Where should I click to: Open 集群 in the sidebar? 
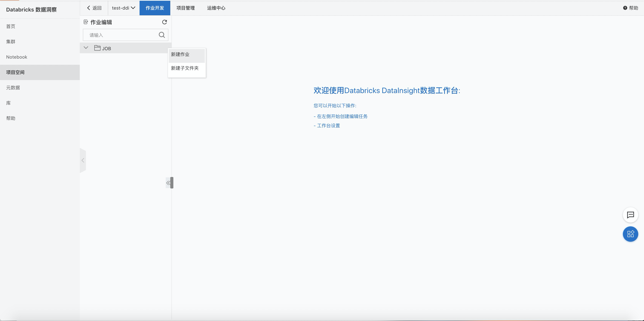click(40, 42)
